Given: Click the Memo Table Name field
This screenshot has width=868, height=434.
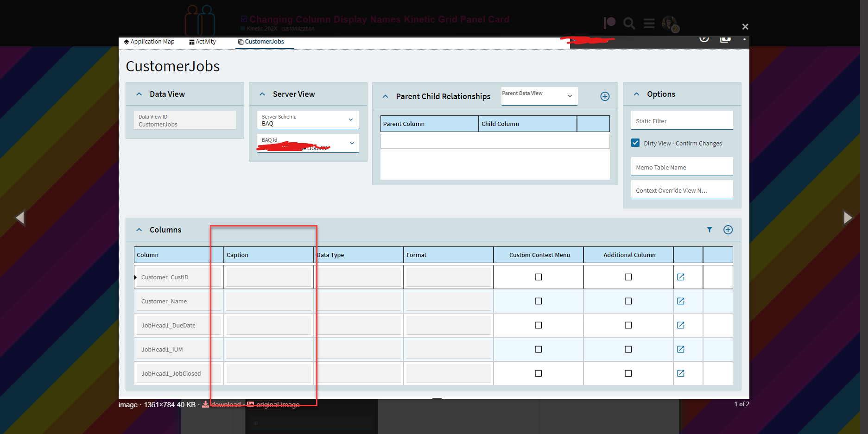Looking at the screenshot, I should [682, 166].
